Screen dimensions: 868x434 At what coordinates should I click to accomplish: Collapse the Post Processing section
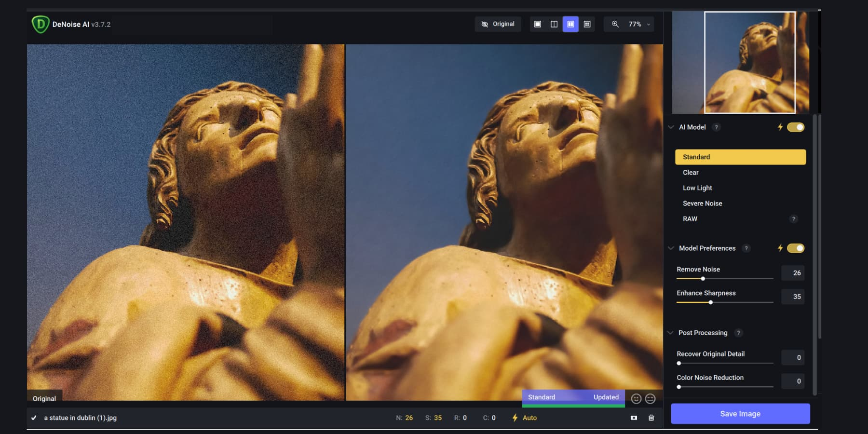(x=670, y=333)
